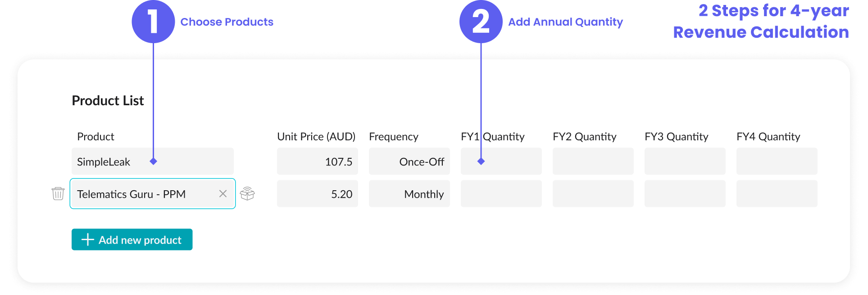This screenshot has height=295, width=868.
Task: Delete the Telematics Guru row with trash icon
Action: 58,194
